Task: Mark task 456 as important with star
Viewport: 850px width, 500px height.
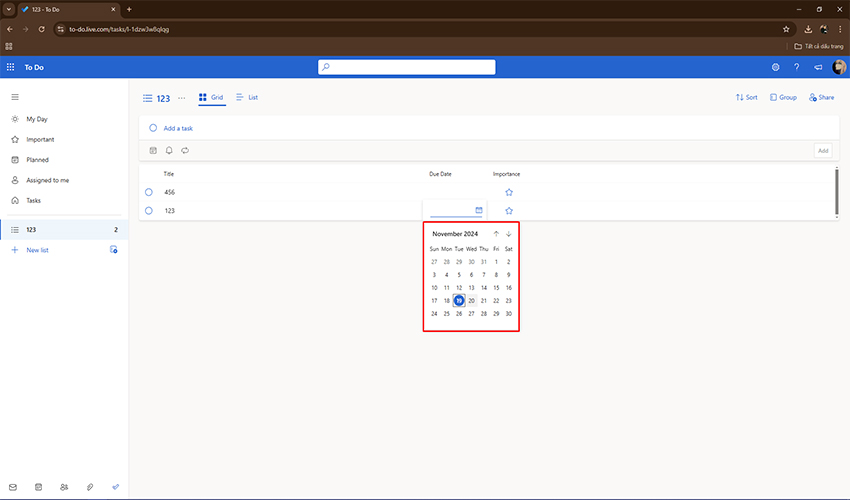Action: tap(509, 192)
